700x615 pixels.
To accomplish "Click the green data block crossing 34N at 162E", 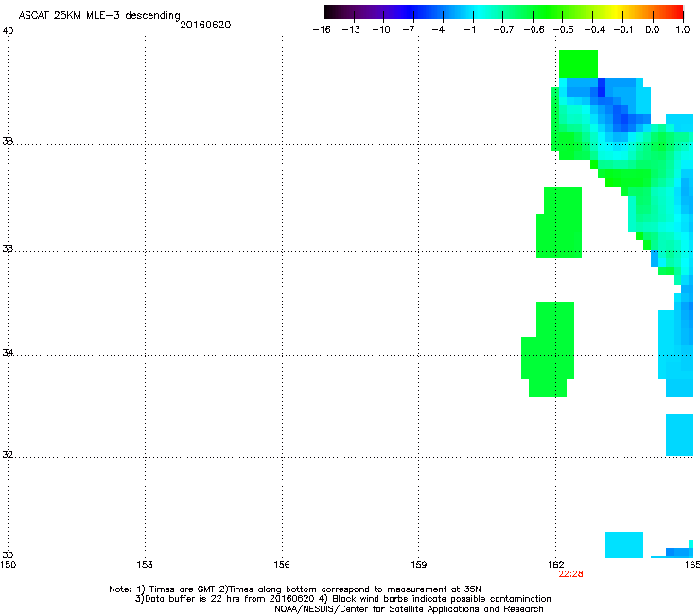I will point(548,350).
